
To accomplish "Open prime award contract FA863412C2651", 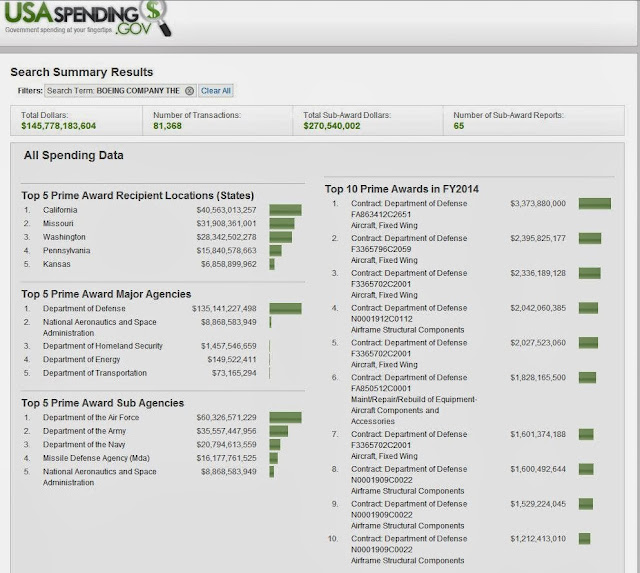I will coord(381,214).
